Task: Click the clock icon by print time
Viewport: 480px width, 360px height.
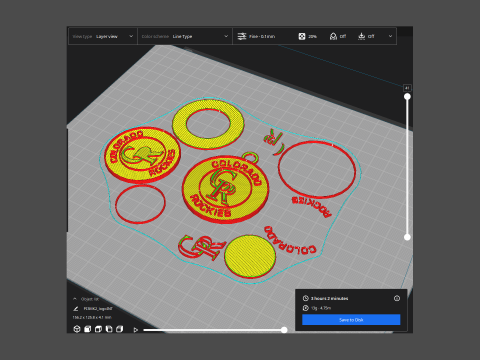Action: (306, 298)
